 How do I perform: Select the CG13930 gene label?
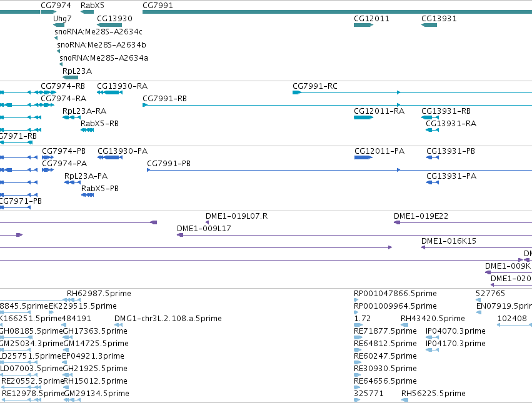pos(114,18)
